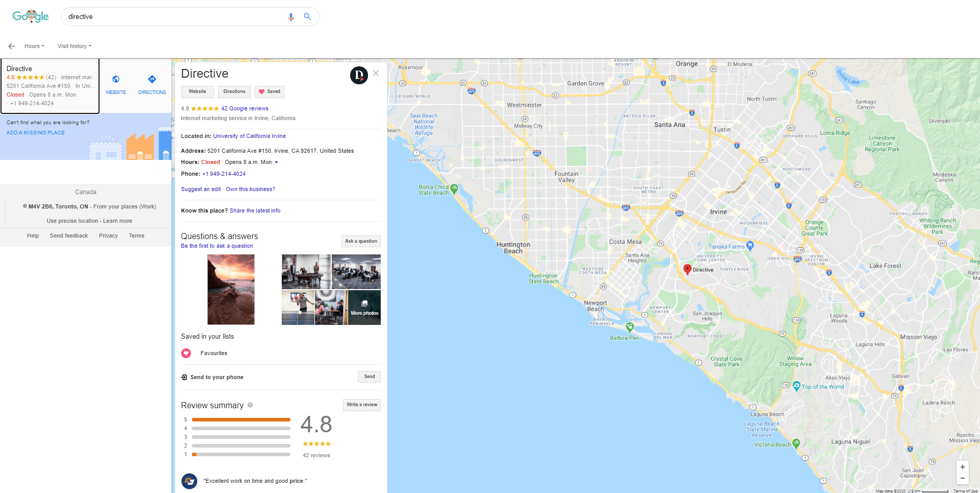
Task: Open the Terms footer link
Action: (136, 236)
